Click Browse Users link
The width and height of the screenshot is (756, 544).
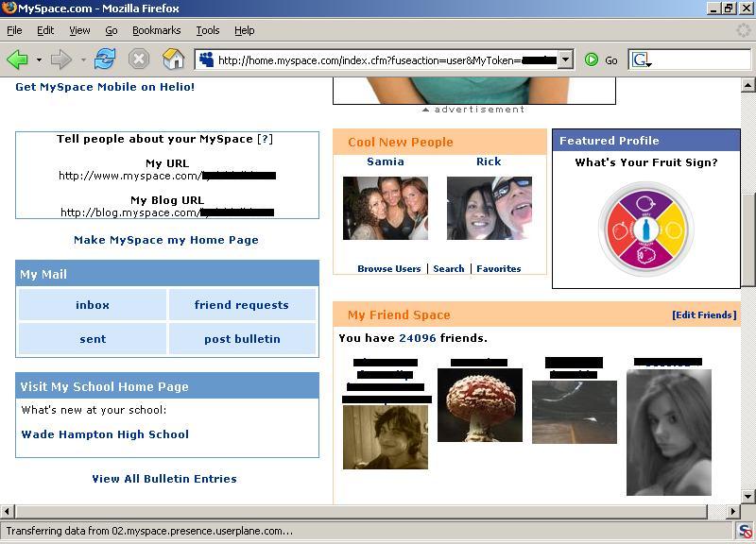(x=389, y=269)
